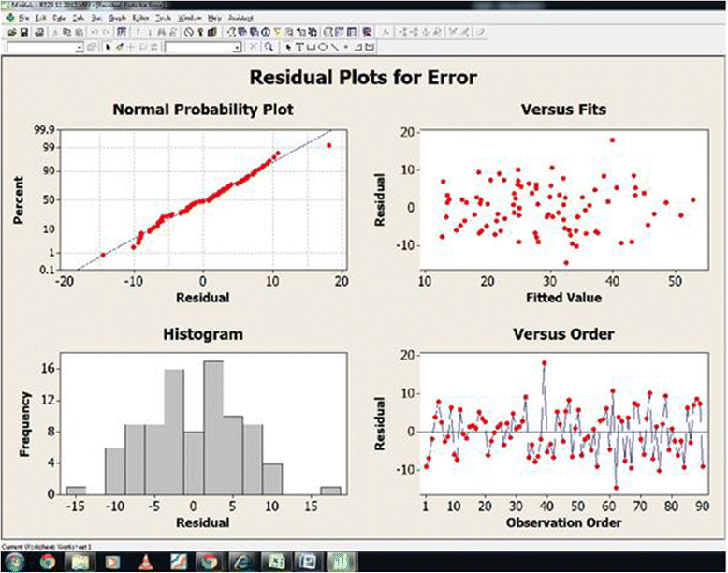Click the Show Session Window icon

click(x=328, y=33)
